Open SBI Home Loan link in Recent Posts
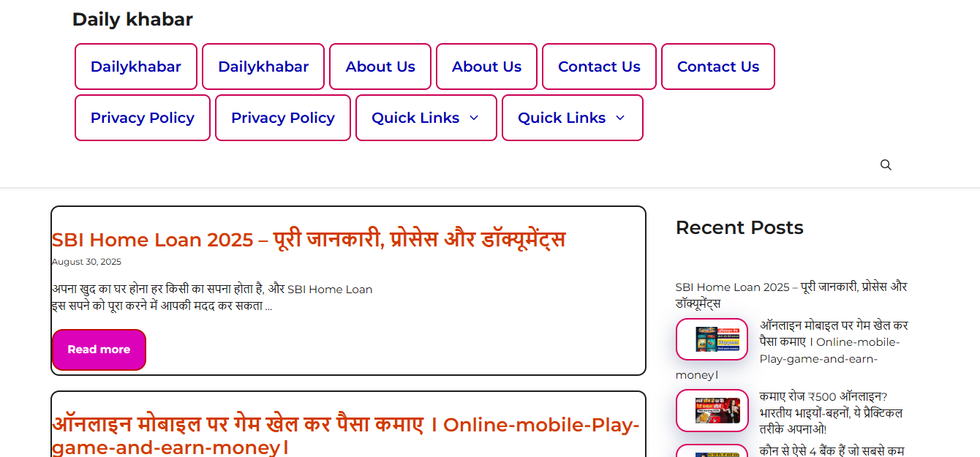The height and width of the screenshot is (457, 980). 791,295
